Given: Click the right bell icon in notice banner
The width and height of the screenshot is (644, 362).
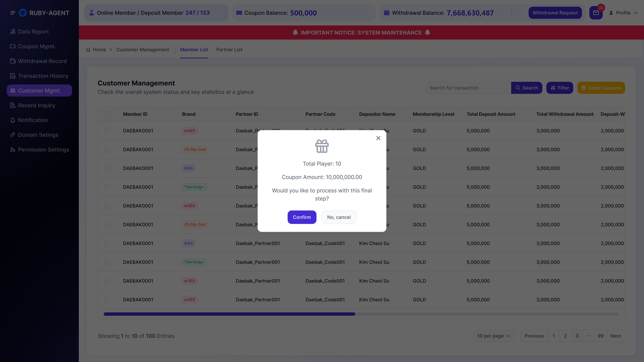Looking at the screenshot, I should point(427,33).
